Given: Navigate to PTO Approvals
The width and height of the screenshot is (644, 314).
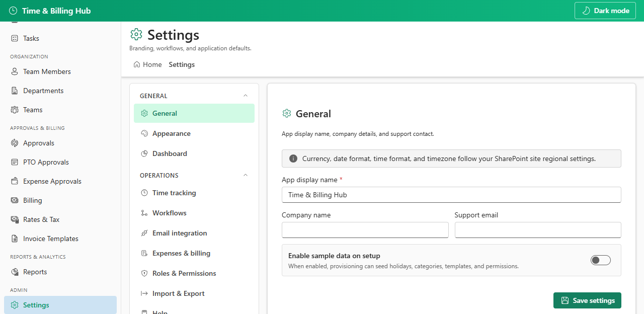Looking at the screenshot, I should (x=60, y=162).
